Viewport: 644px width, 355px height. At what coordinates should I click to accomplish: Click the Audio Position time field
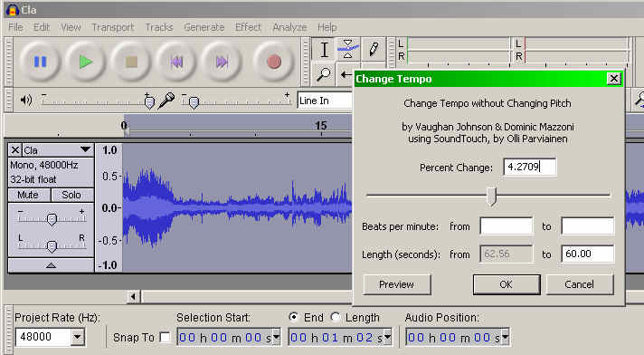tap(453, 338)
